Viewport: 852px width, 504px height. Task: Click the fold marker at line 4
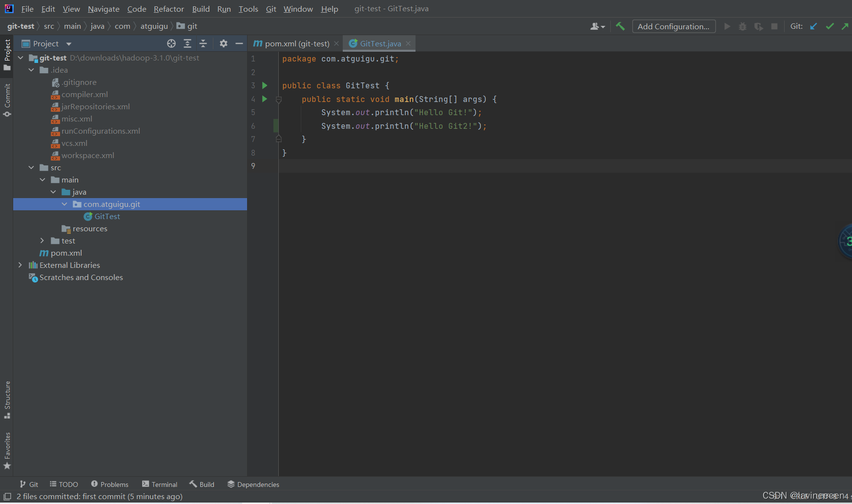tap(279, 100)
